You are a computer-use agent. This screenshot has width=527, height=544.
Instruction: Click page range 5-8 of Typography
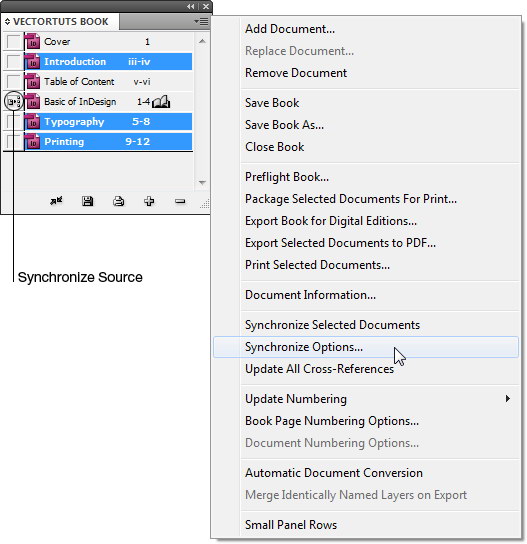(x=141, y=122)
